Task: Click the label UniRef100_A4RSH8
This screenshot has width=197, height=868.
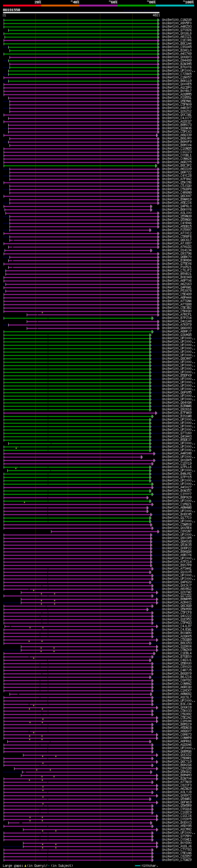Action: click(176, 453)
